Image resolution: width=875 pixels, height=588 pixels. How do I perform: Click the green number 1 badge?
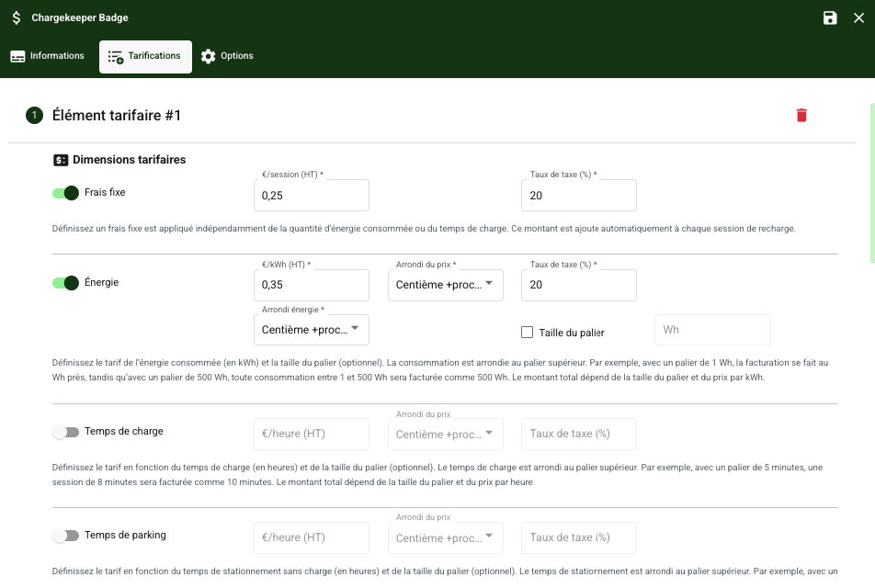[35, 115]
